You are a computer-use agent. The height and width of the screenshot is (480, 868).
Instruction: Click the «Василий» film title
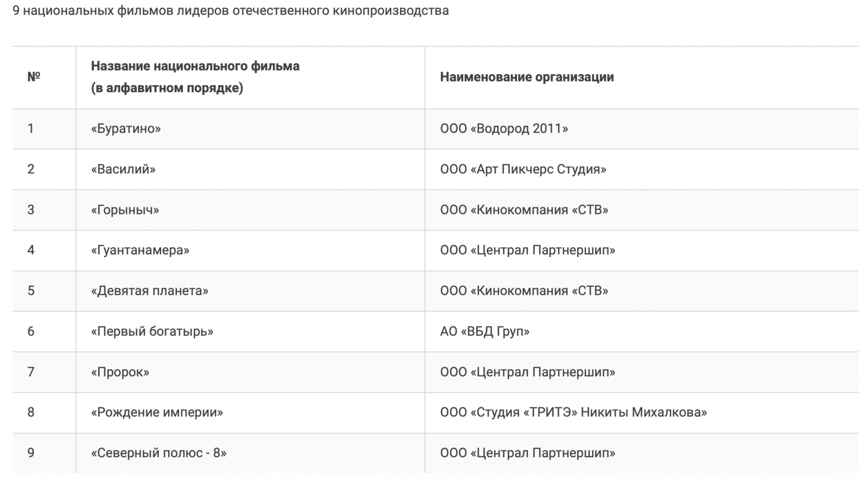coord(123,169)
